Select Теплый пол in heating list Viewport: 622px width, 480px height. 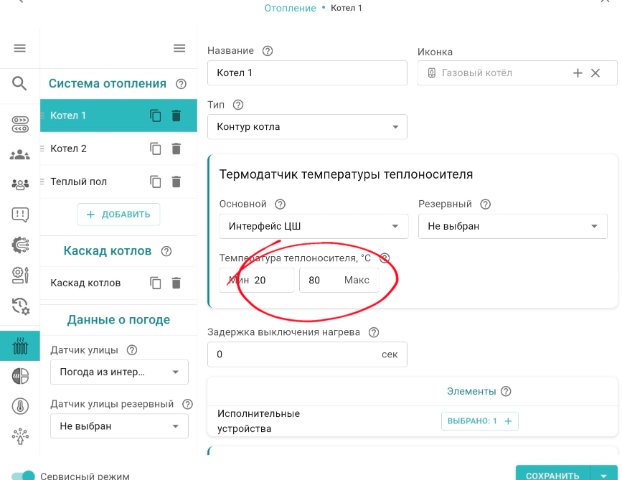click(90, 182)
